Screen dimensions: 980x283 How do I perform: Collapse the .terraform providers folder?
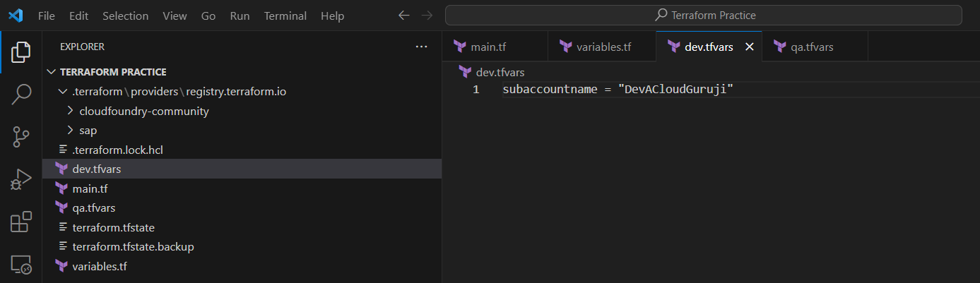[61, 92]
